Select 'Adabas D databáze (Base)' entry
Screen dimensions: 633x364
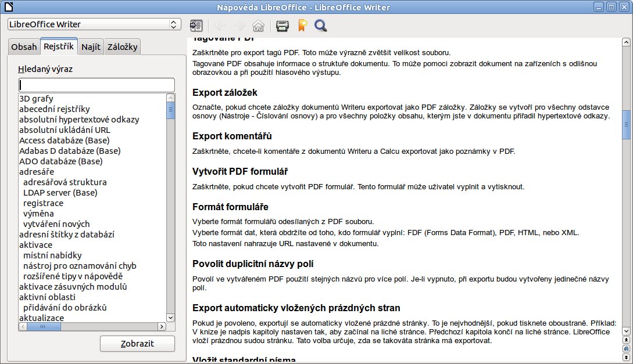[x=70, y=151]
